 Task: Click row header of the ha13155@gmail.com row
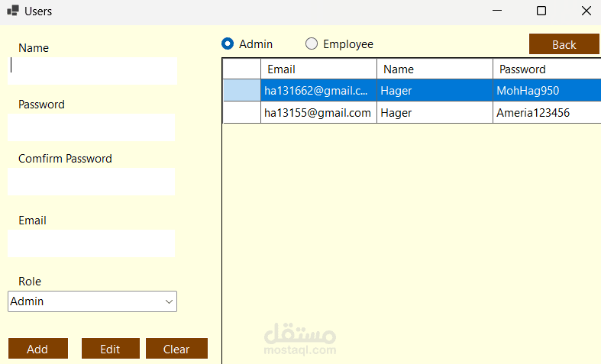(x=242, y=113)
